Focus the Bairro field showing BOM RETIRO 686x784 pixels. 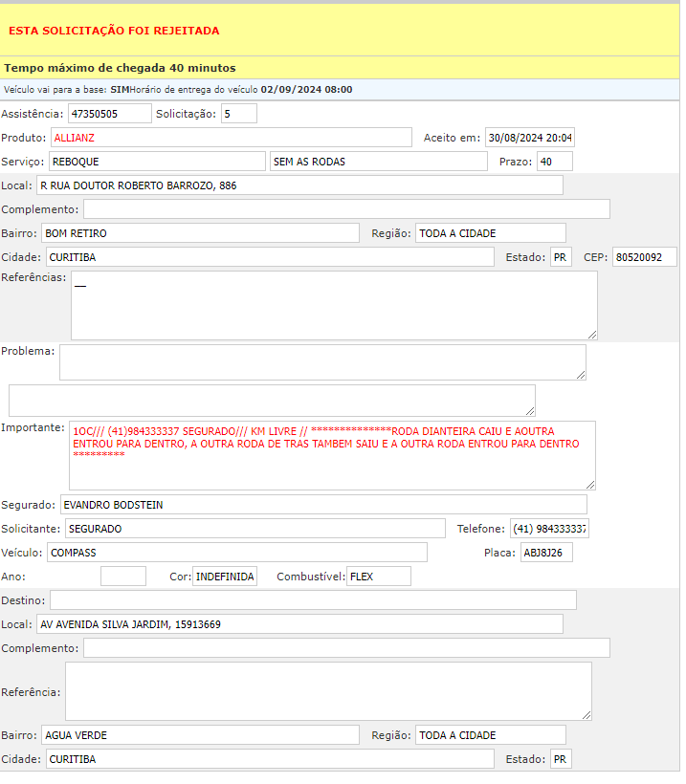point(199,233)
